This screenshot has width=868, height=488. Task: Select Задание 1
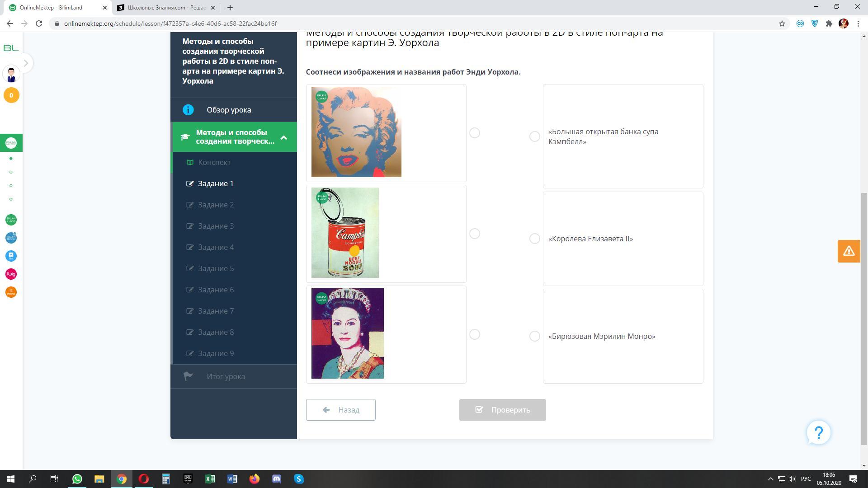click(x=216, y=183)
